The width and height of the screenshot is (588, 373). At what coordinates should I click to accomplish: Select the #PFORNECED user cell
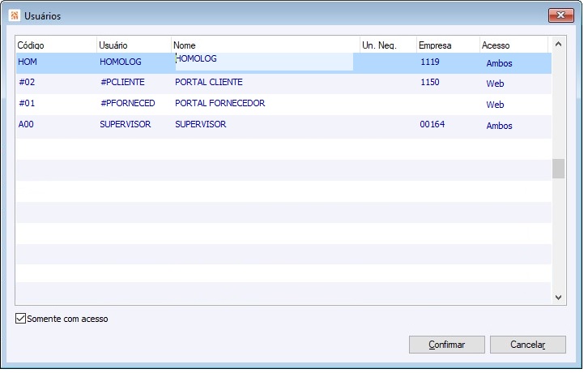pyautogui.click(x=127, y=103)
